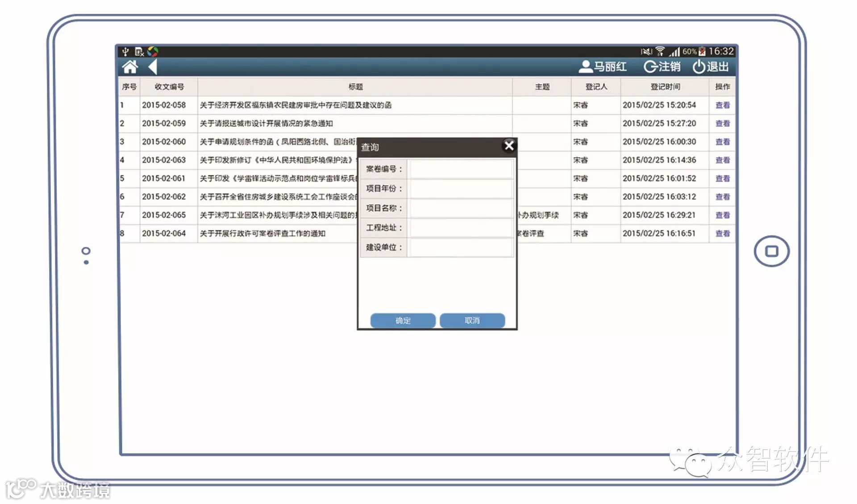The image size is (857, 504).
Task: Tap the Home icon in top bar
Action: click(130, 67)
